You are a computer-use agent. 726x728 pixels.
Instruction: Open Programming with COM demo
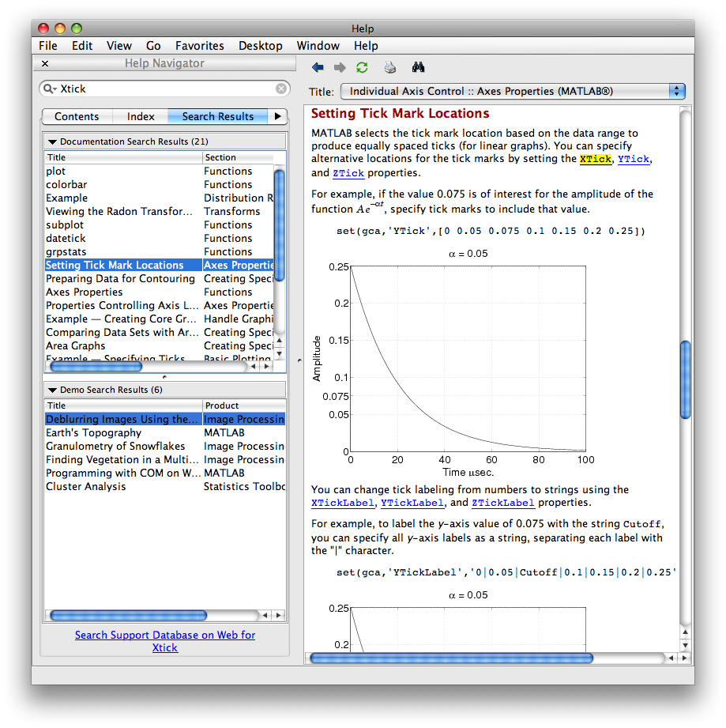click(x=164, y=473)
